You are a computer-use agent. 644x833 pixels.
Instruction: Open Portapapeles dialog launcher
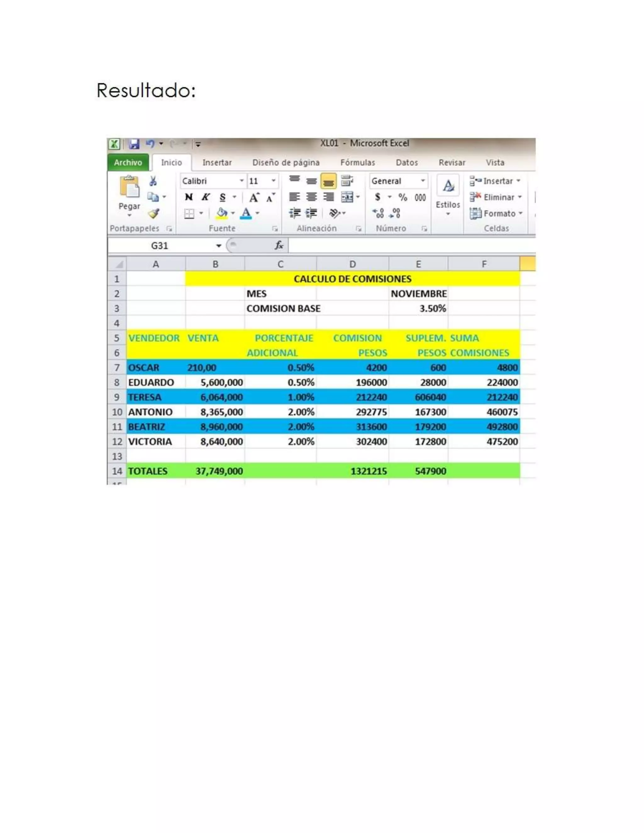169,229
